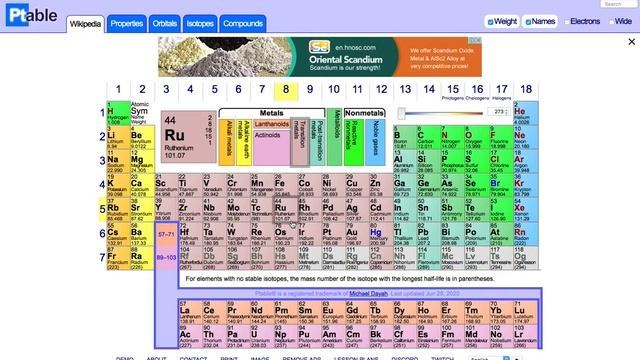This screenshot has width=640, height=360.
Task: Select the Transition metals legend swatch
Action: [x=300, y=143]
